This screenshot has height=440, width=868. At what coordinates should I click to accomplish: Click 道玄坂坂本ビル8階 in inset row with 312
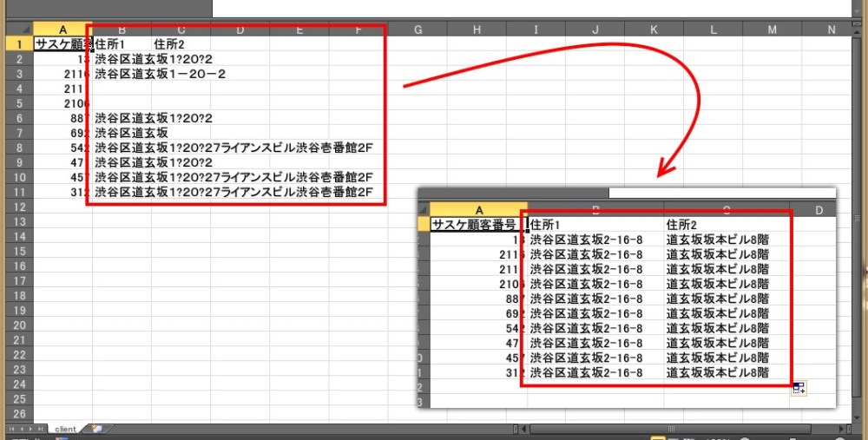(x=718, y=372)
